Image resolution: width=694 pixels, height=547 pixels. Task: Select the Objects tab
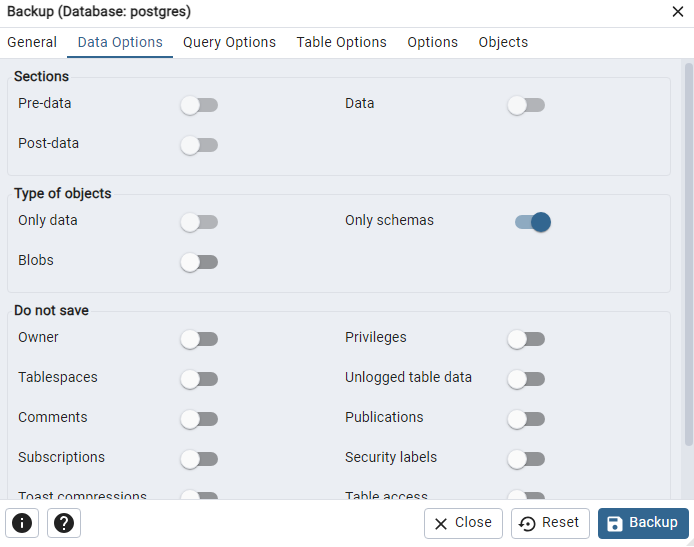tap(503, 42)
